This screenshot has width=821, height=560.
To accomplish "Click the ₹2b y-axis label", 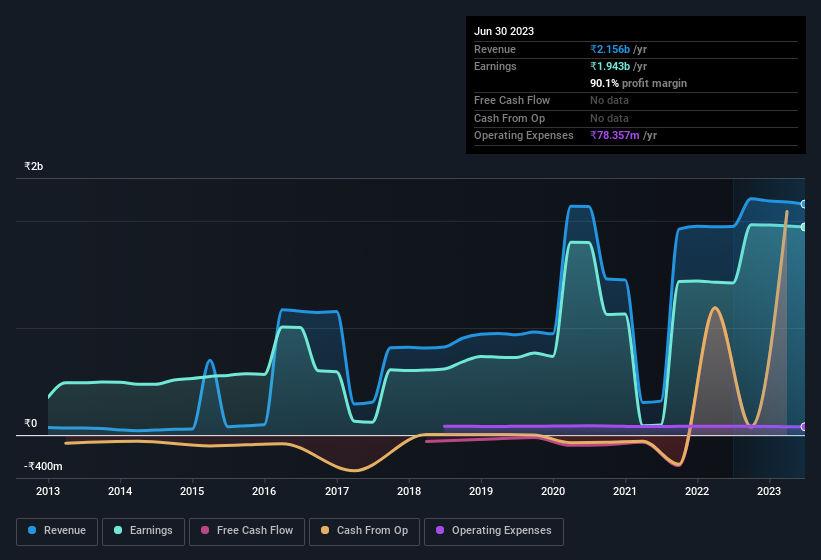I will click(x=34, y=166).
